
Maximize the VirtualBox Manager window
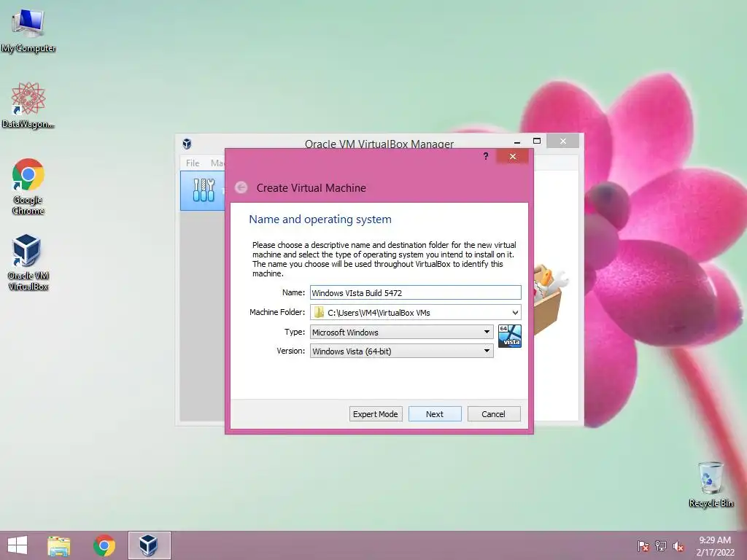537,141
